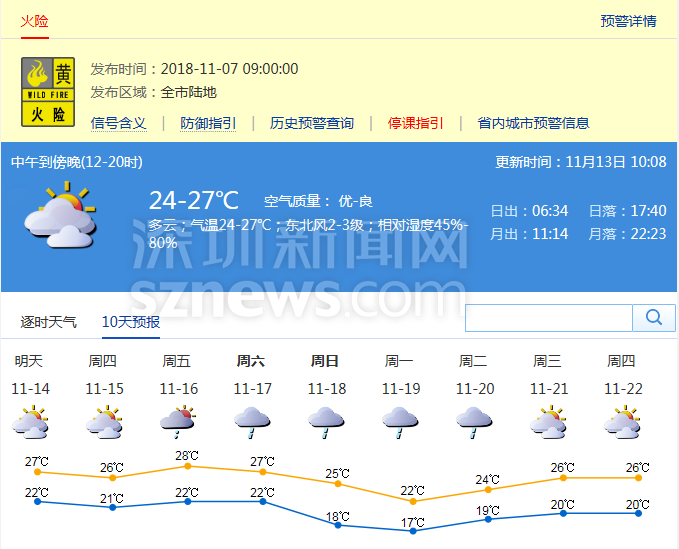Open the 火险 tab
The height and width of the screenshot is (549, 679).
tap(35, 21)
